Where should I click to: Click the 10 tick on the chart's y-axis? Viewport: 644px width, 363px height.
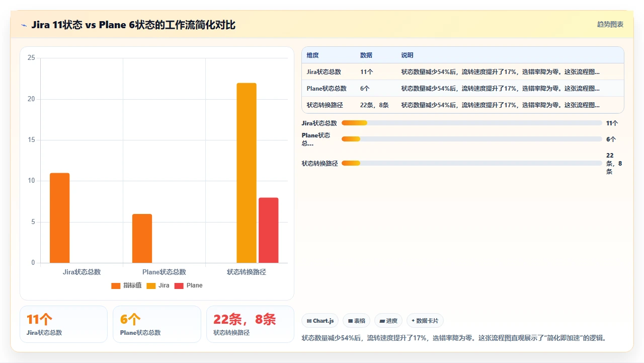coord(31,181)
